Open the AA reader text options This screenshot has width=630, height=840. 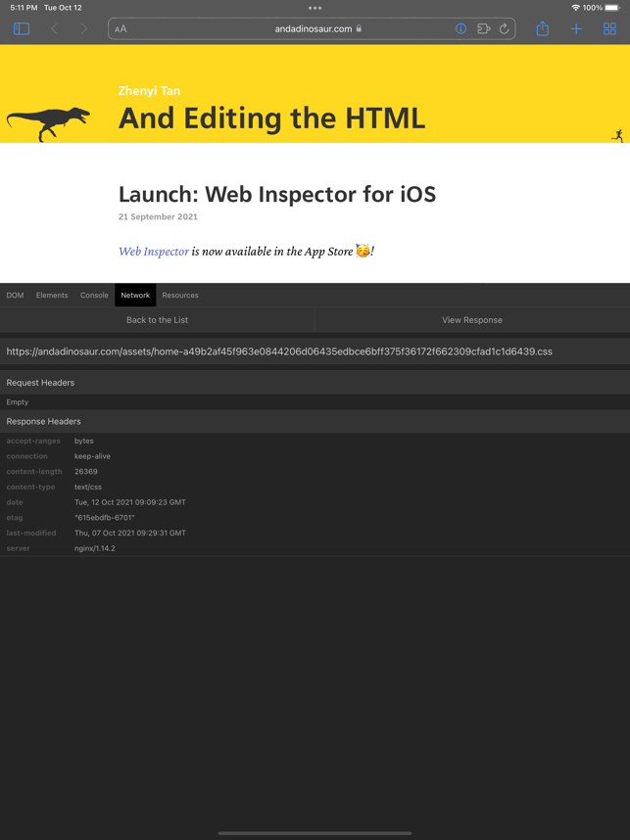coord(121,29)
